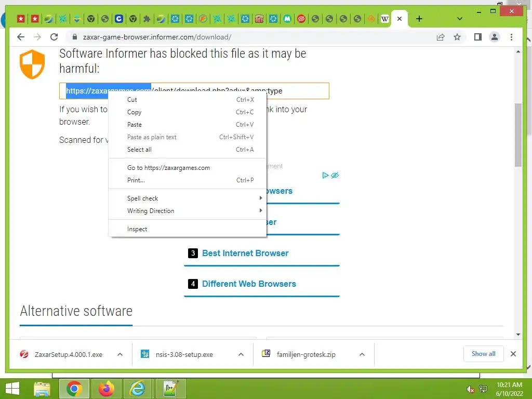532x399 pixels.
Task: Click the number 4 ad badge
Action: point(193,284)
